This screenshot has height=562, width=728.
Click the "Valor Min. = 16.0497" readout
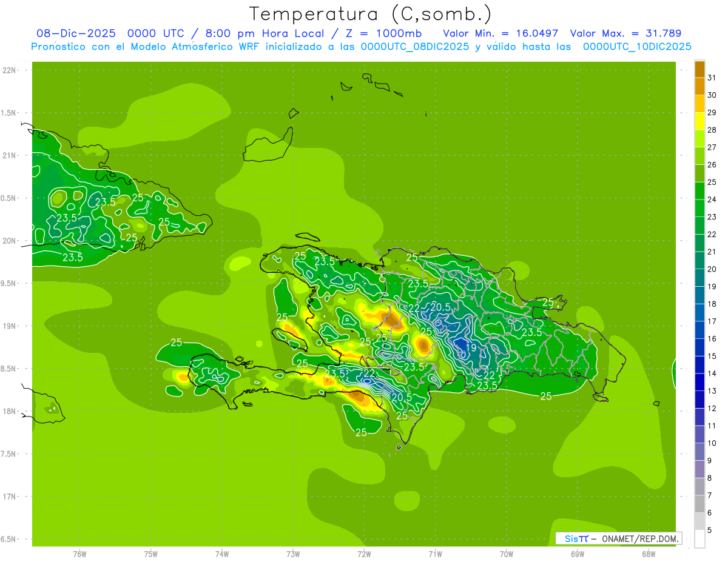tap(500, 33)
